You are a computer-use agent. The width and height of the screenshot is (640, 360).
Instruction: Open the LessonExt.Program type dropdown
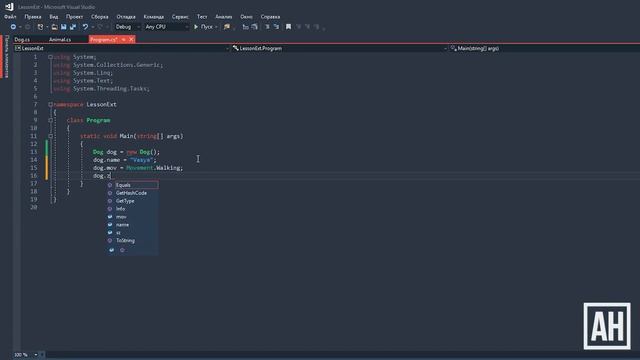point(339,49)
